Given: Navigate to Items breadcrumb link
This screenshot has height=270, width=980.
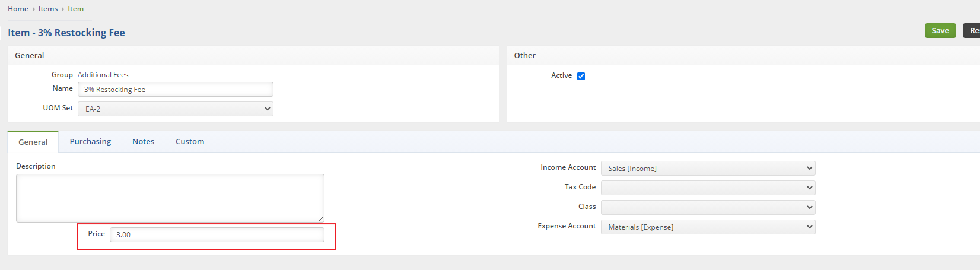Looking at the screenshot, I should (48, 9).
